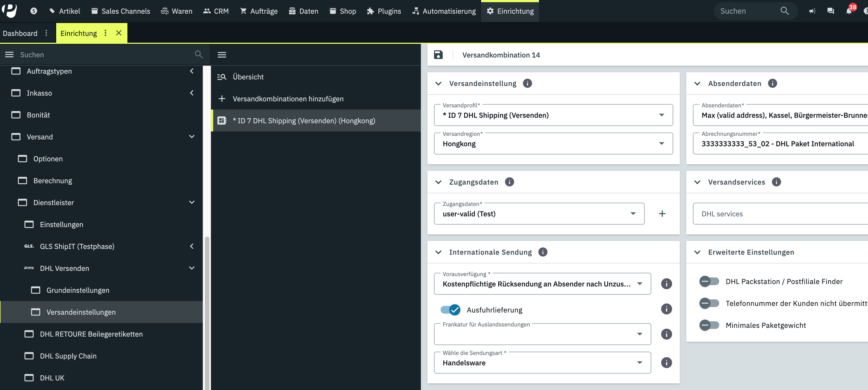The width and height of the screenshot is (868, 390).
Task: Click the plus icon beside Zugangsdaten
Action: 662,214
